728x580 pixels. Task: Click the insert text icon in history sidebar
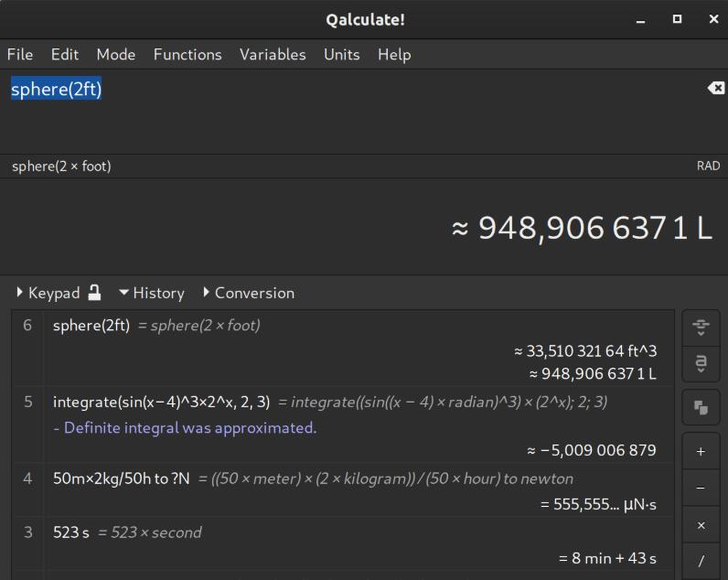pyautogui.click(x=701, y=362)
